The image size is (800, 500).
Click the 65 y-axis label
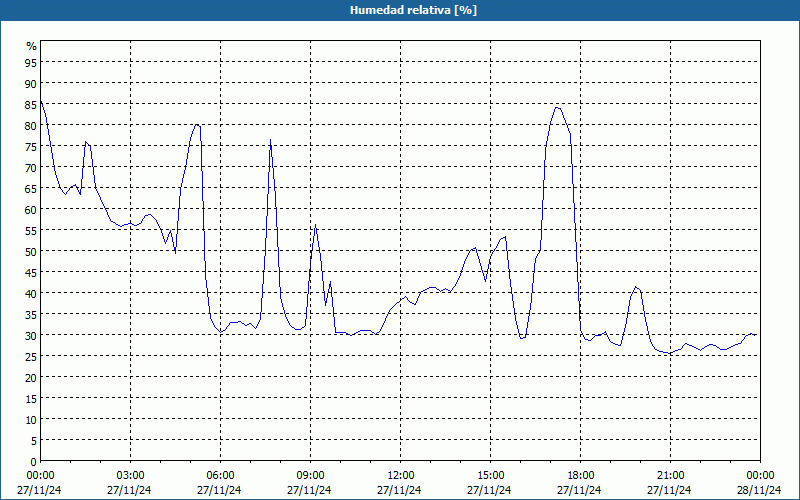pyautogui.click(x=32, y=188)
